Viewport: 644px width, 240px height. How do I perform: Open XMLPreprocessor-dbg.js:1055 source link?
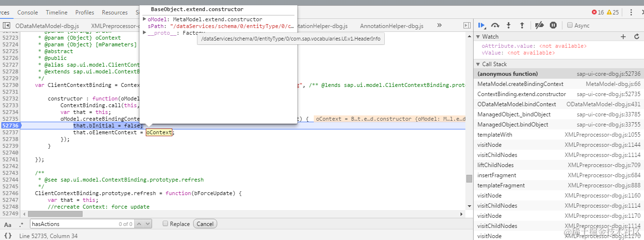tap(602, 135)
